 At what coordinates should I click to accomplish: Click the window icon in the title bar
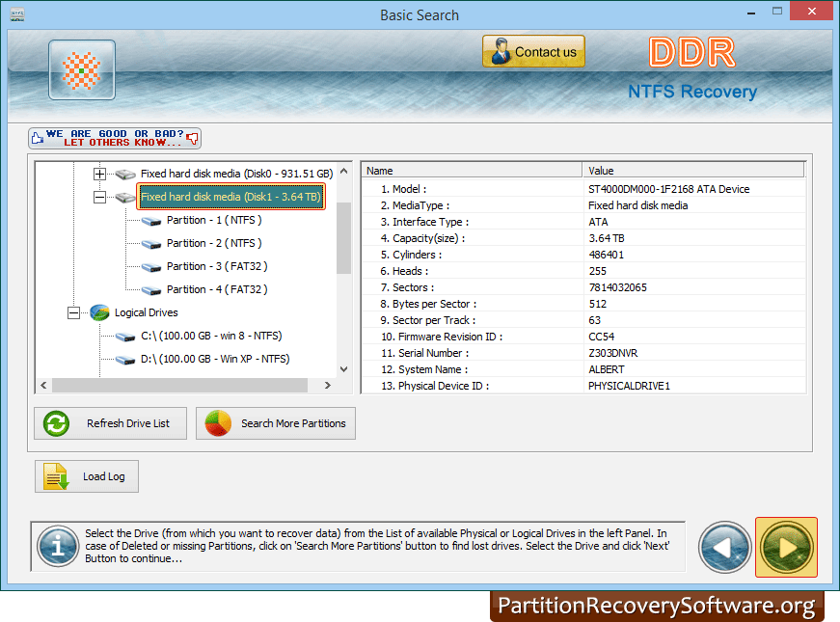coord(17,14)
